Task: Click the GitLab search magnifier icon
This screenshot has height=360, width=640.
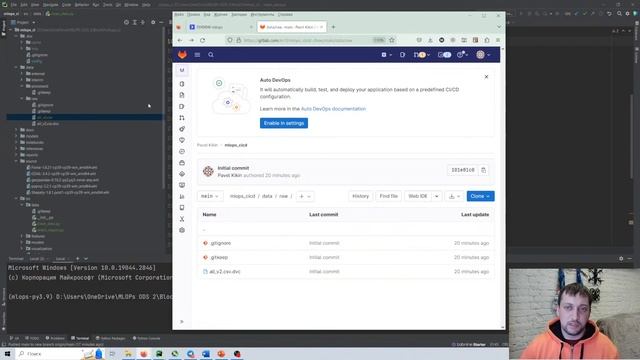Action: (211, 55)
